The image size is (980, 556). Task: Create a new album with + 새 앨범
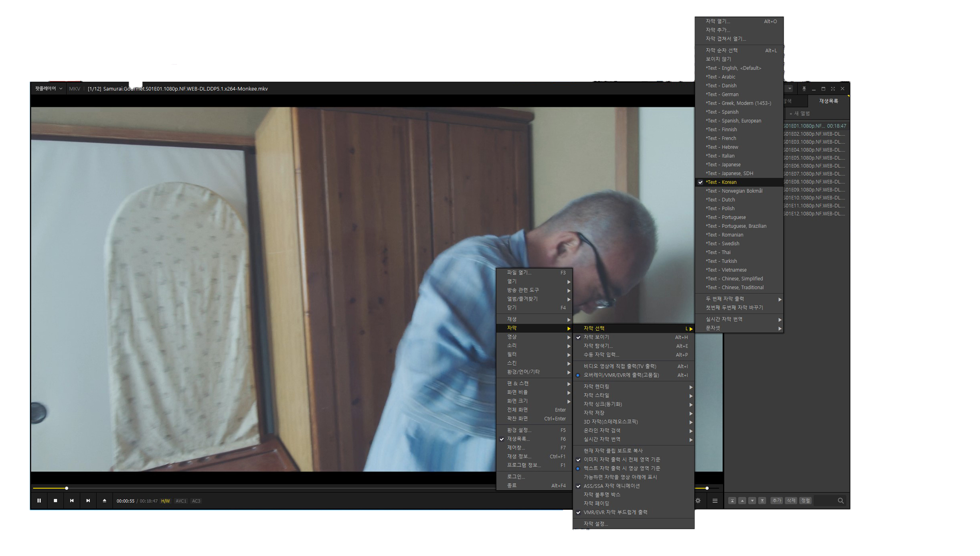click(800, 114)
